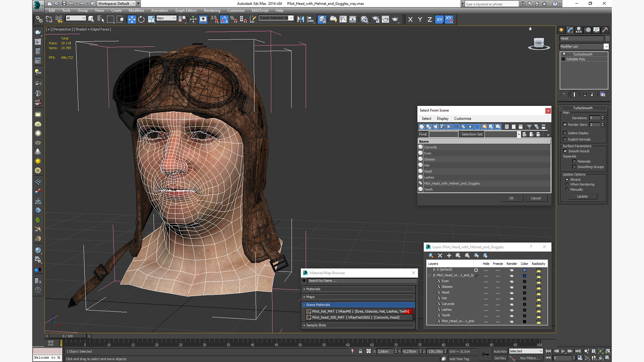Click Create New Layer in Layer dialog
Image resolution: width=644 pixels, height=362 pixels.
(x=431, y=255)
